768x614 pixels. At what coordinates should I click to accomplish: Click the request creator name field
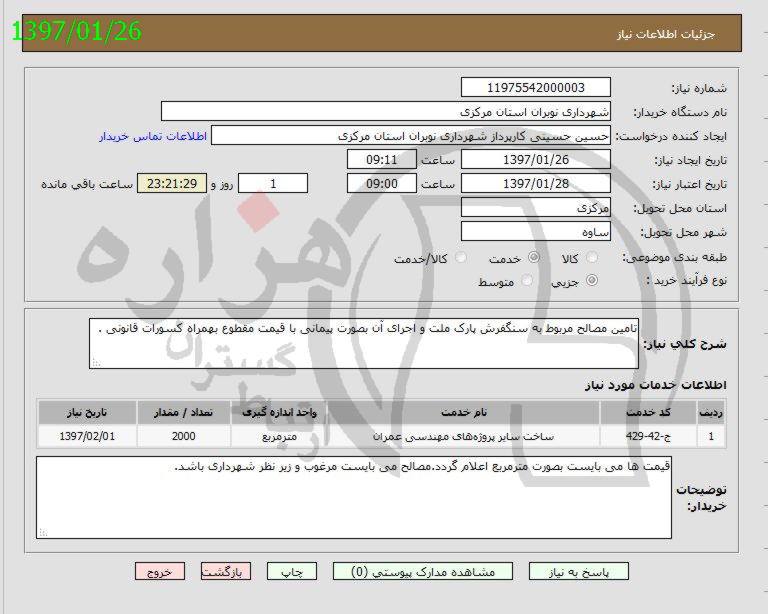411,136
